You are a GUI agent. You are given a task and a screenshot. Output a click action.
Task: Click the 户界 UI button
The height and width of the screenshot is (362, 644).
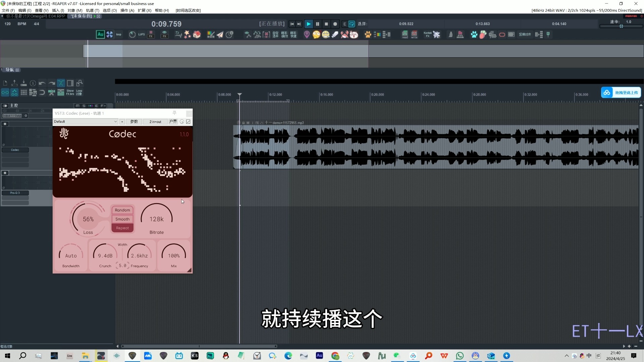(x=173, y=122)
